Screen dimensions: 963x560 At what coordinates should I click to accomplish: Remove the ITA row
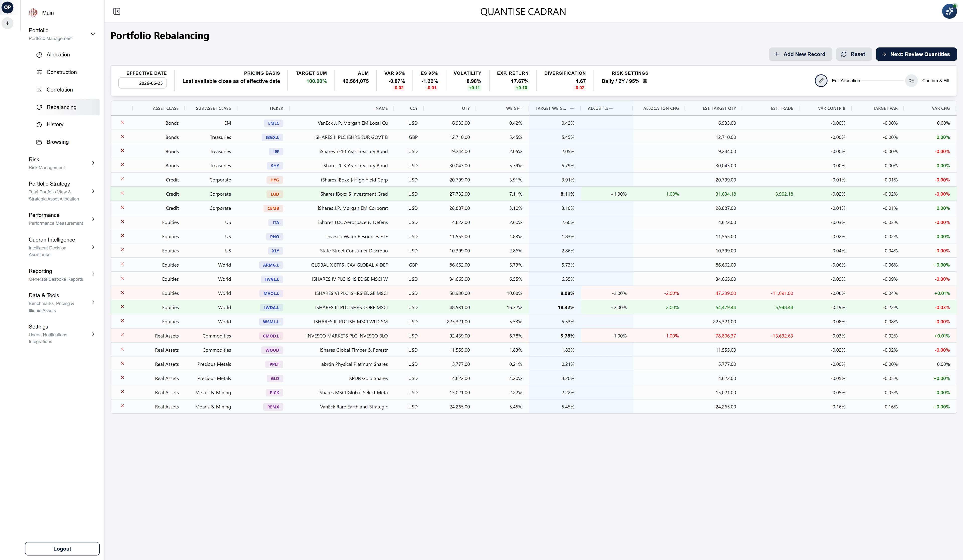(122, 221)
